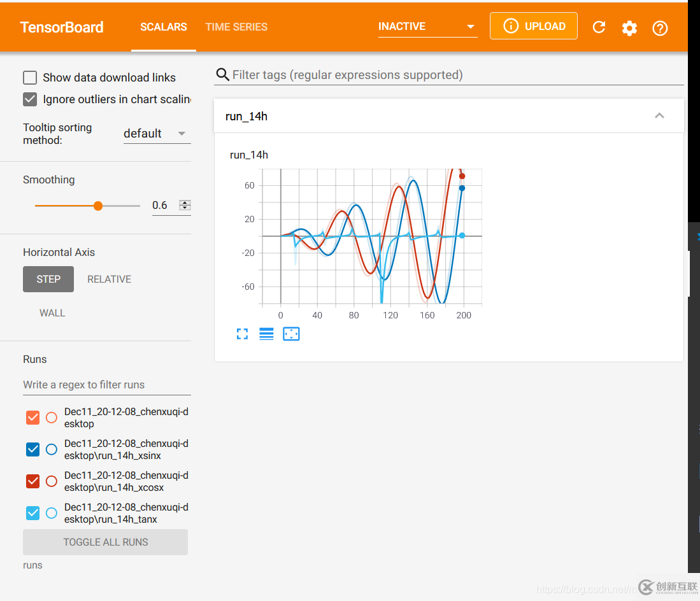Collapse the run_14h section
The image size is (700, 601).
(659, 116)
